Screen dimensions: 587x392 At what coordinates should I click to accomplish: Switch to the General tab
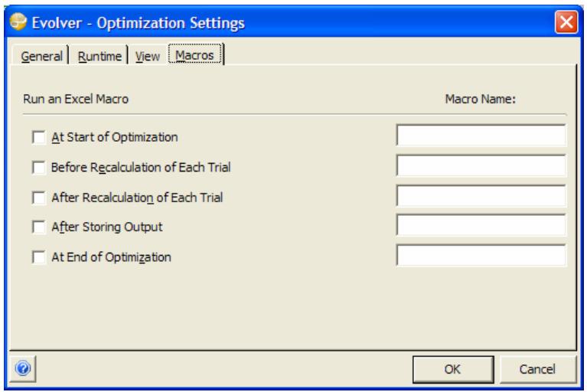pyautogui.click(x=41, y=56)
